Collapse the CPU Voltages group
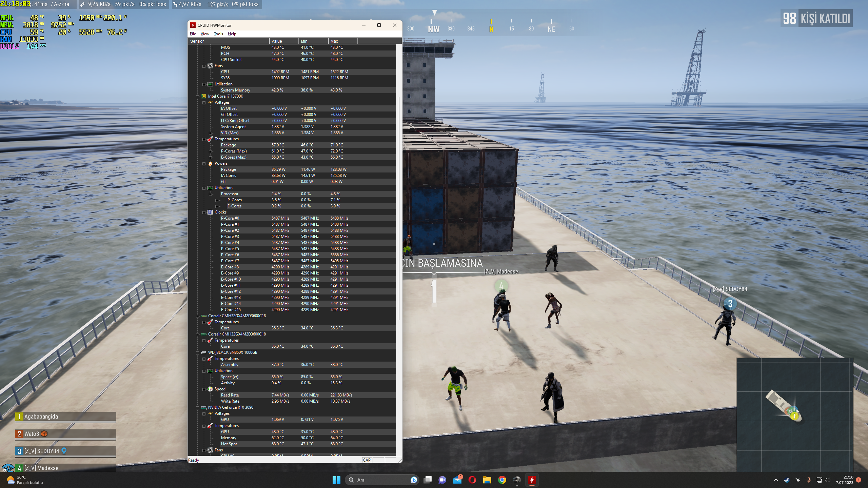868x488 pixels. click(x=204, y=103)
